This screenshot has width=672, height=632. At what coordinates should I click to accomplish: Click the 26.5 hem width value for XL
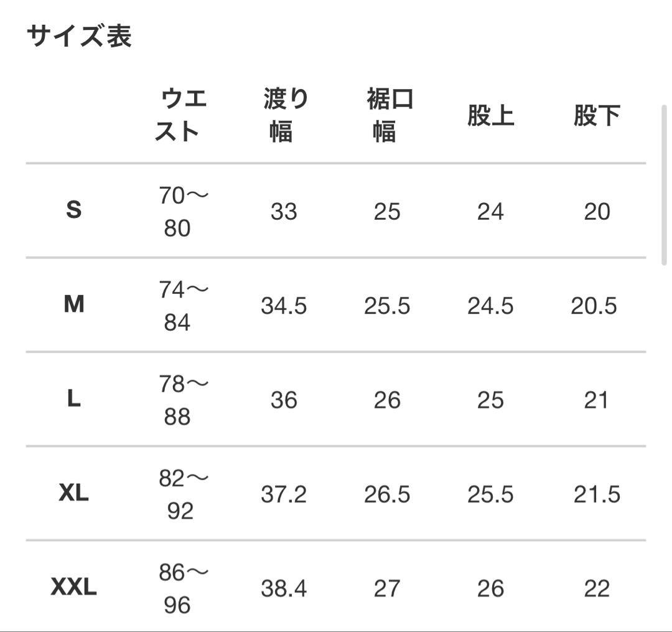tap(387, 494)
